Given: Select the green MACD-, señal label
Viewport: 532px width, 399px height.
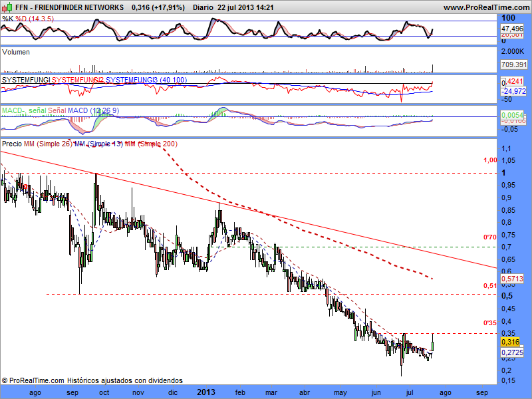Looking at the screenshot, I should click(24, 110).
